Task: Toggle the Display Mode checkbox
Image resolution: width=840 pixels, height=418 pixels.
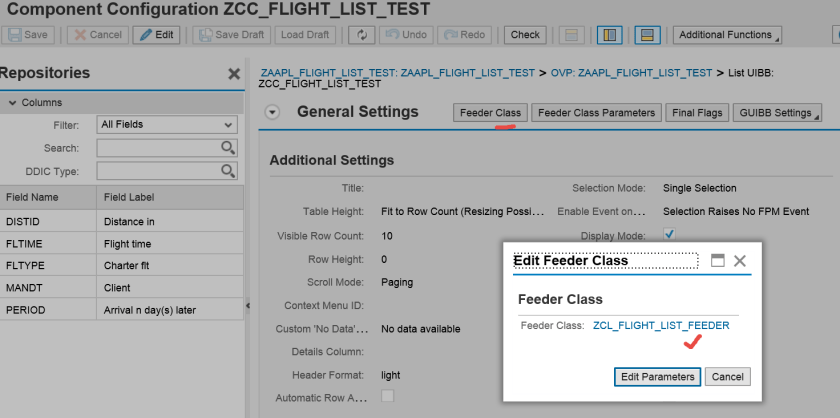Action: click(670, 235)
